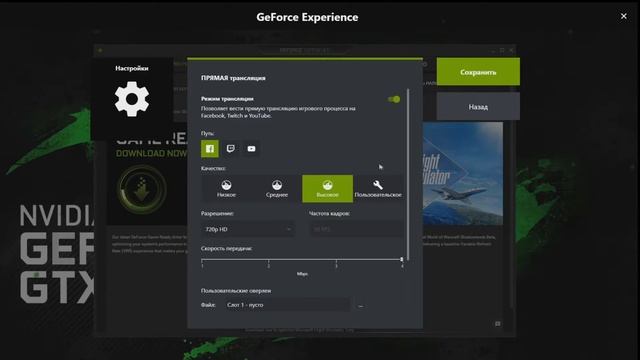Toggle the Режим трансляции broadcast switch
640x360 pixels.
click(x=394, y=99)
